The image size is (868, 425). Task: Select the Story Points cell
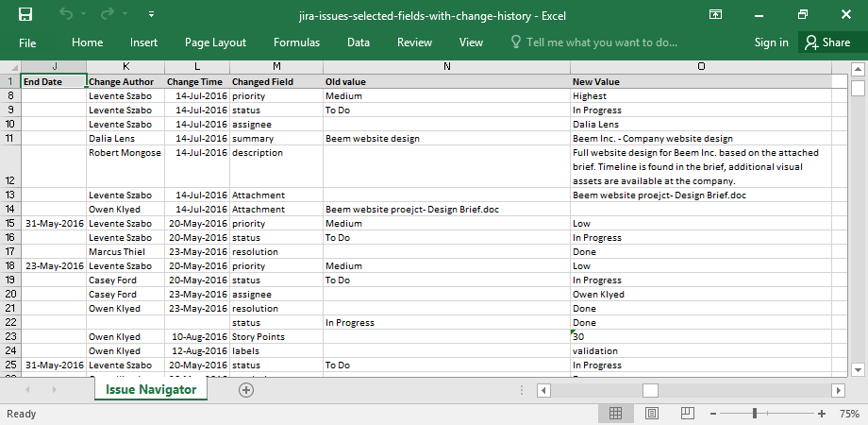tap(276, 337)
